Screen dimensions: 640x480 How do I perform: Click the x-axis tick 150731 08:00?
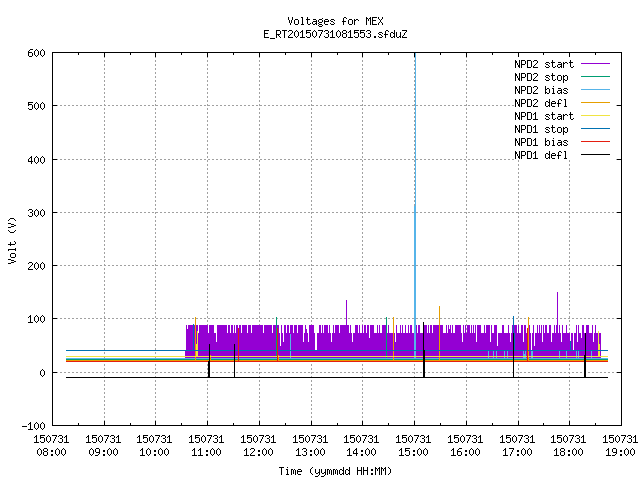51,446
